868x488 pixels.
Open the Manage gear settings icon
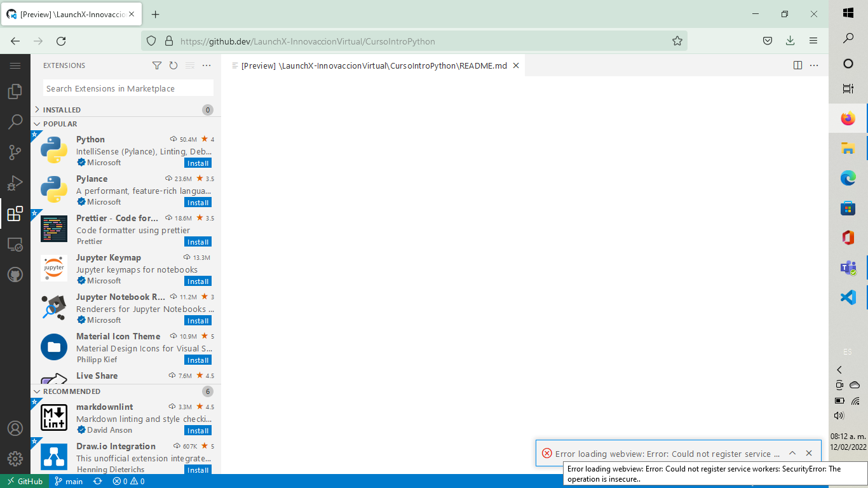coord(15,458)
